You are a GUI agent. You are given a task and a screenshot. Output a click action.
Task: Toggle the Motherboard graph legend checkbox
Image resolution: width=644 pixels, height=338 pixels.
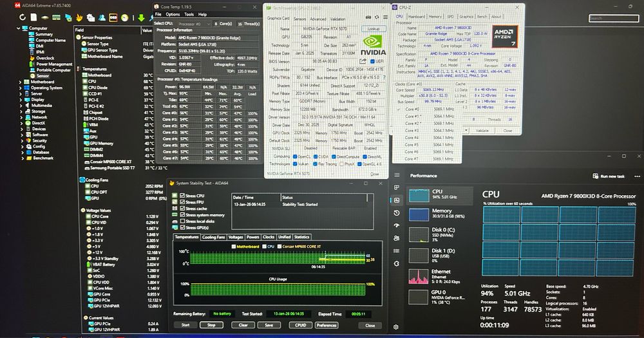(234, 247)
